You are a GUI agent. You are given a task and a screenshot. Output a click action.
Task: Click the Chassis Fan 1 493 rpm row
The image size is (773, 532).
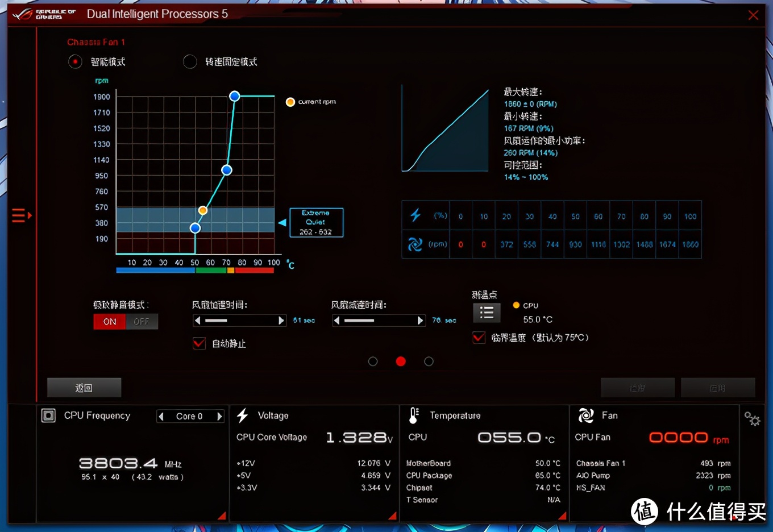(654, 463)
